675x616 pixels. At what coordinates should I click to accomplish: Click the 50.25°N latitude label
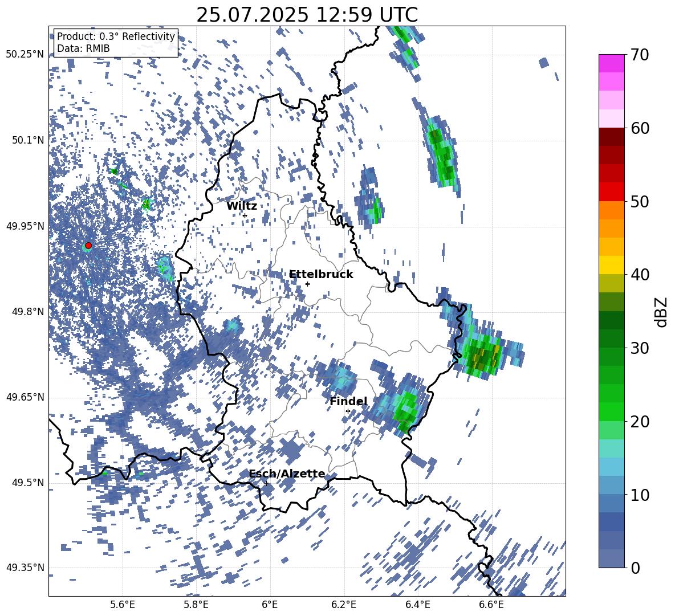pos(25,55)
